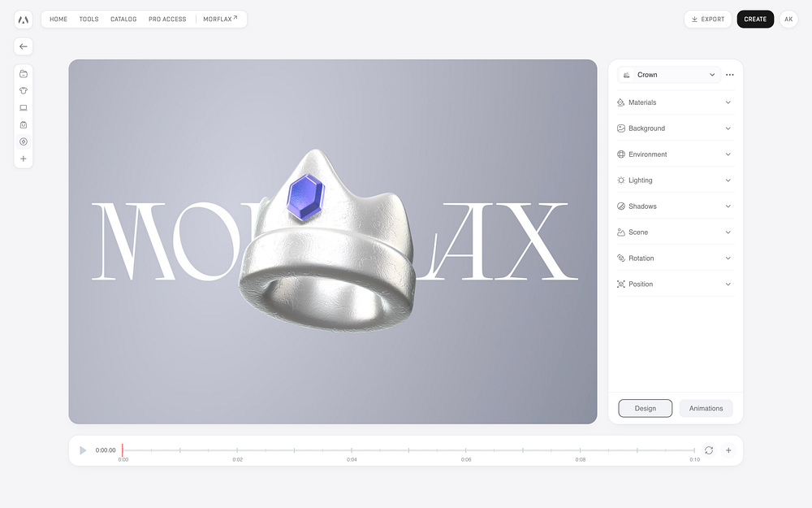Open the PRO ACCESS menu item
Viewport: 812px width, 508px height.
pos(167,20)
